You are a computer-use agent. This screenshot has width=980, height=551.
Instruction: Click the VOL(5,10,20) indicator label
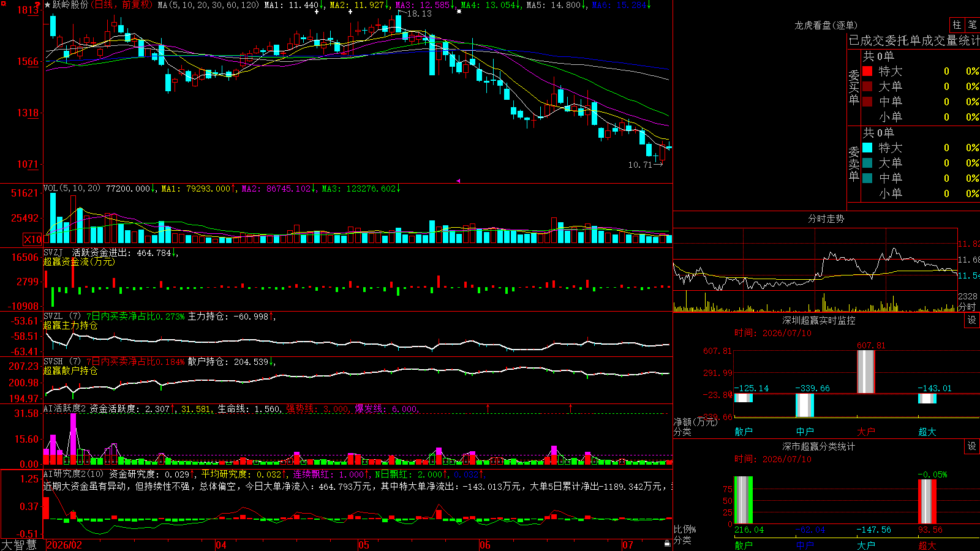pyautogui.click(x=72, y=189)
